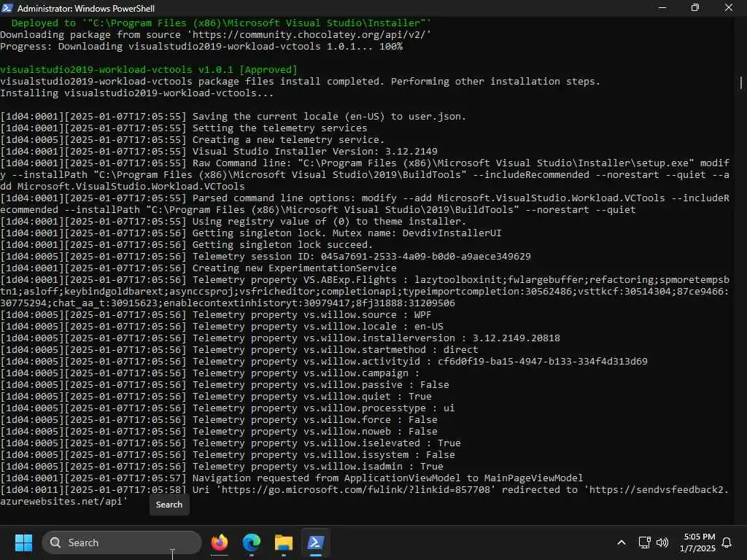Minimize the PowerShell window
The width and height of the screenshot is (747, 560).
662,8
